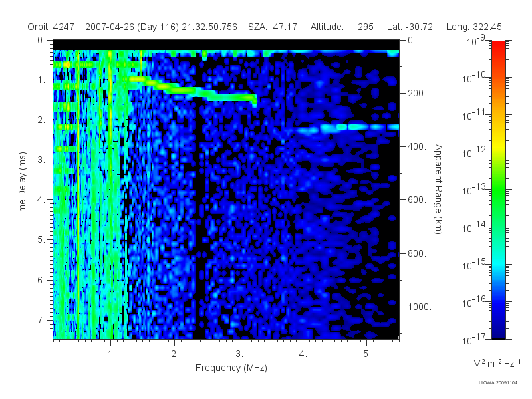Click the apparent range tick label 600.
The width and height of the screenshot is (532, 399).
click(417, 200)
